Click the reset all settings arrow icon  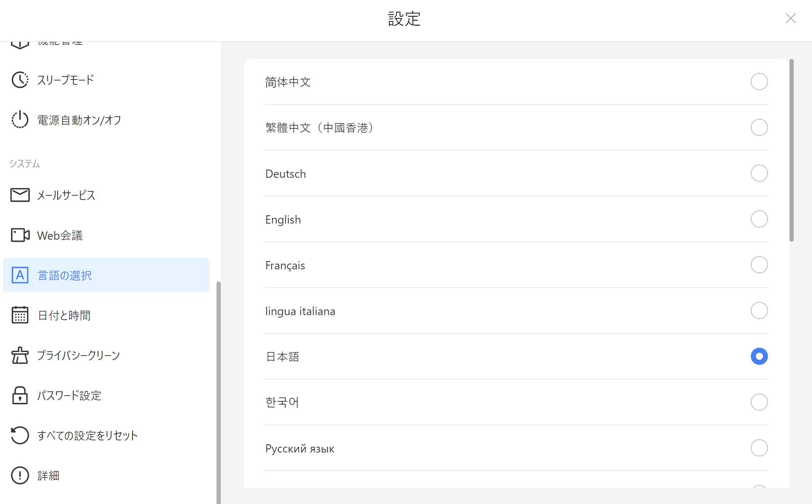tap(20, 435)
